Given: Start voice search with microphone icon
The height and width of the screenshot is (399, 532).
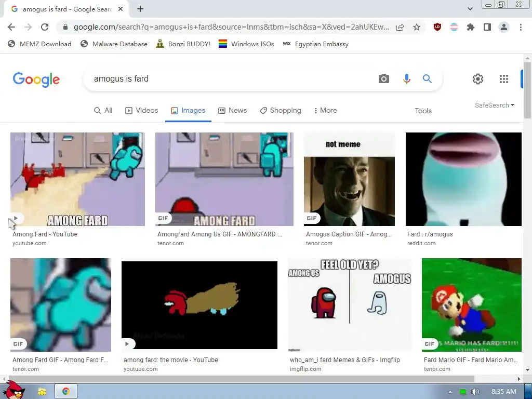Looking at the screenshot, I should [x=406, y=79].
